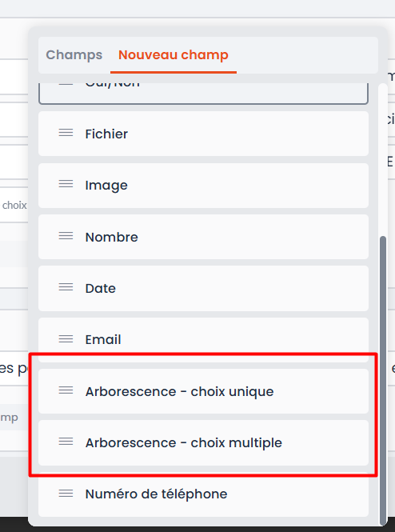395x532 pixels.
Task: Click the drag handle icon beside Email
Action: [x=66, y=338]
